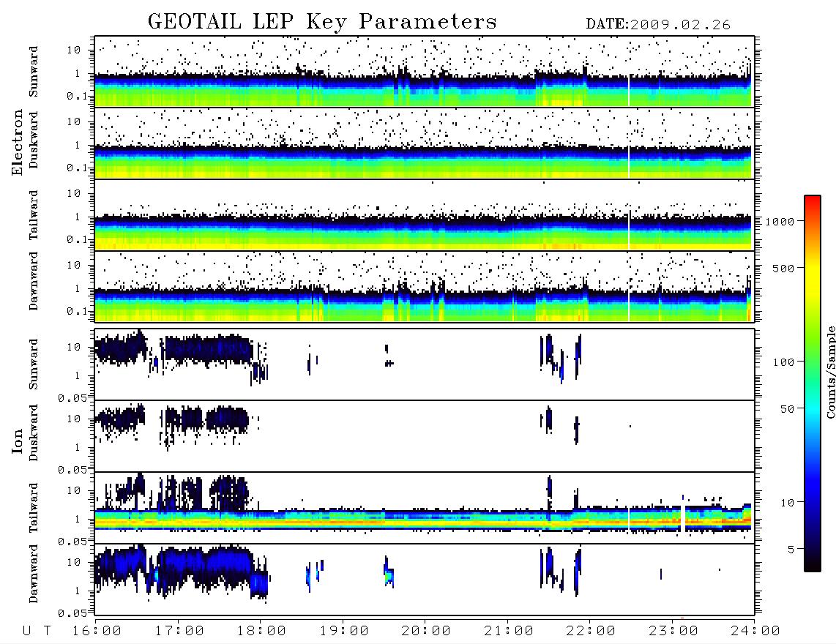
Task: Click the 100 colorbar tick value
Action: tap(783, 362)
